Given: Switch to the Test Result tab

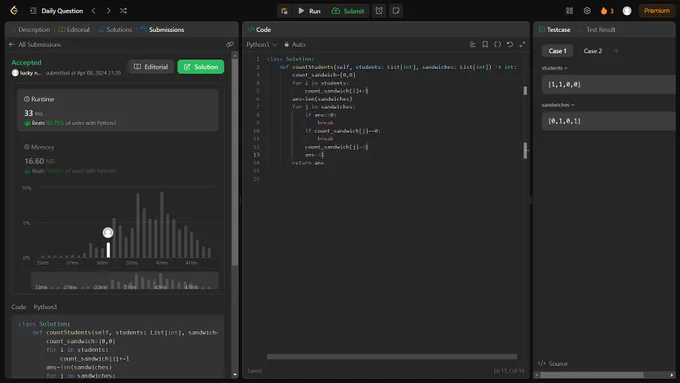Looking at the screenshot, I should tap(600, 29).
